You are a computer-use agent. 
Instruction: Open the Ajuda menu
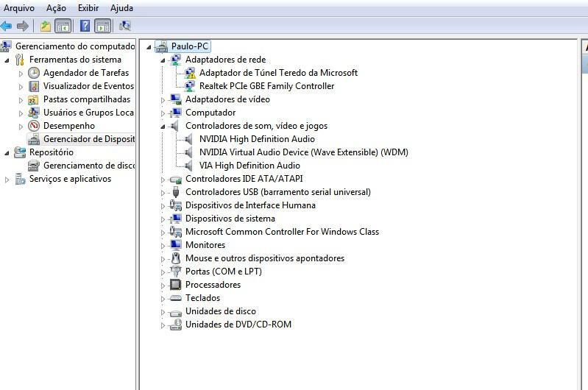point(121,8)
